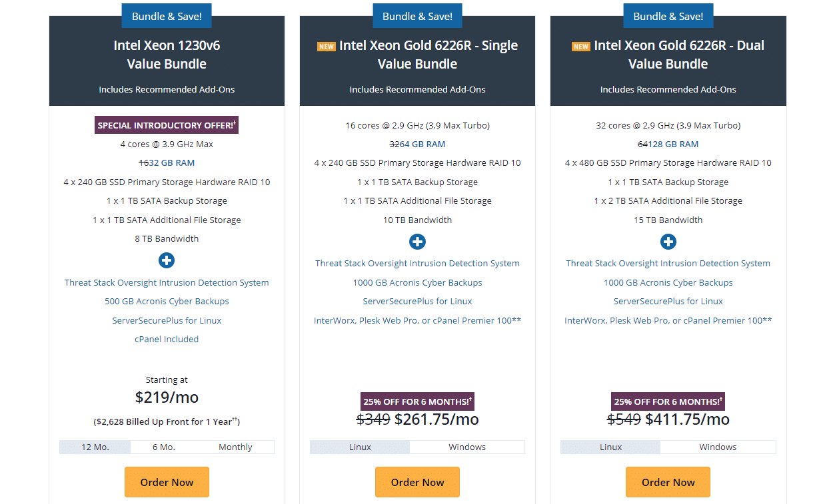Click the plus icon in Xeon 1230v6 bundle

pyautogui.click(x=167, y=260)
